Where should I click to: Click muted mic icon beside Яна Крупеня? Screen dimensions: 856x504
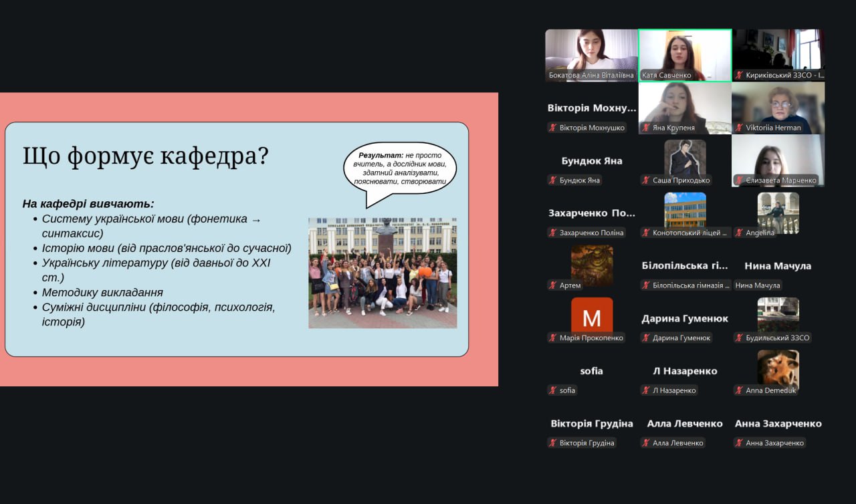tap(646, 128)
